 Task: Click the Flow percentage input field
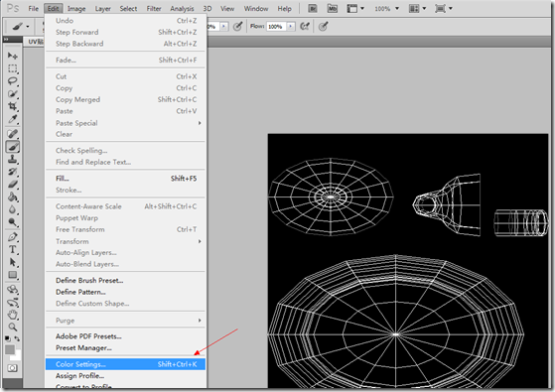coord(276,26)
